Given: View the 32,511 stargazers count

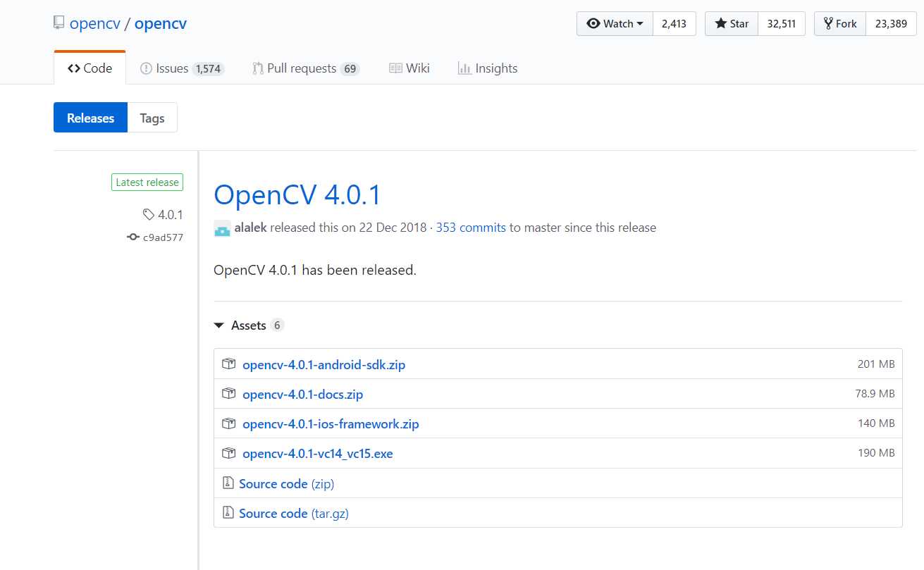Looking at the screenshot, I should 782,23.
